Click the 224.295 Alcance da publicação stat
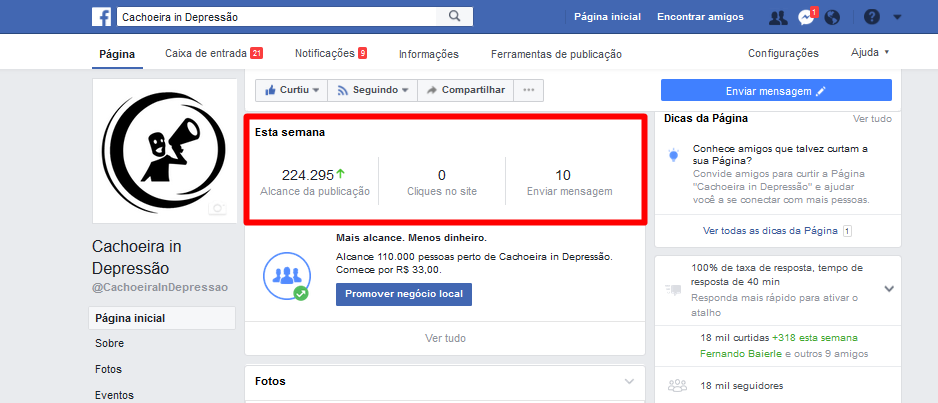938x403 pixels. (x=315, y=182)
